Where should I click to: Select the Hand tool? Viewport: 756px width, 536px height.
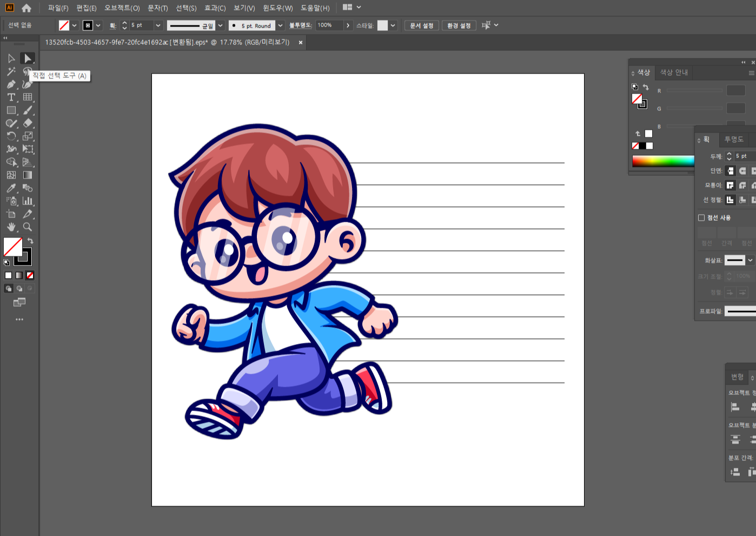11,227
